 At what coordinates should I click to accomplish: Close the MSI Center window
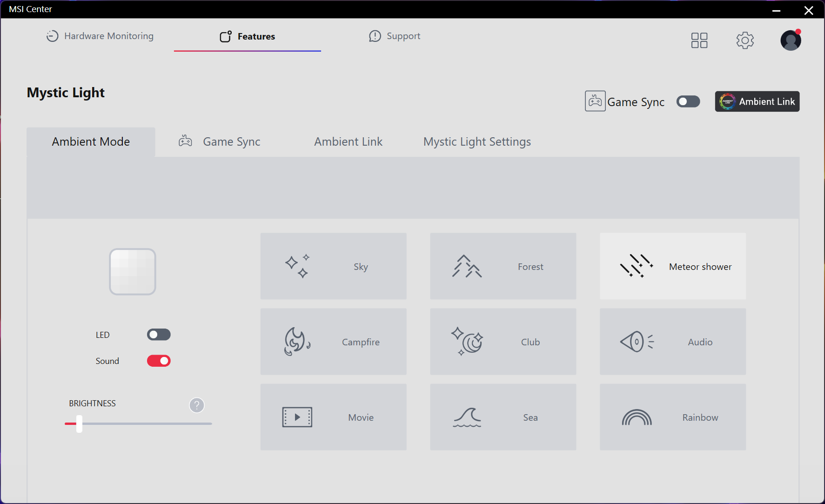[809, 10]
